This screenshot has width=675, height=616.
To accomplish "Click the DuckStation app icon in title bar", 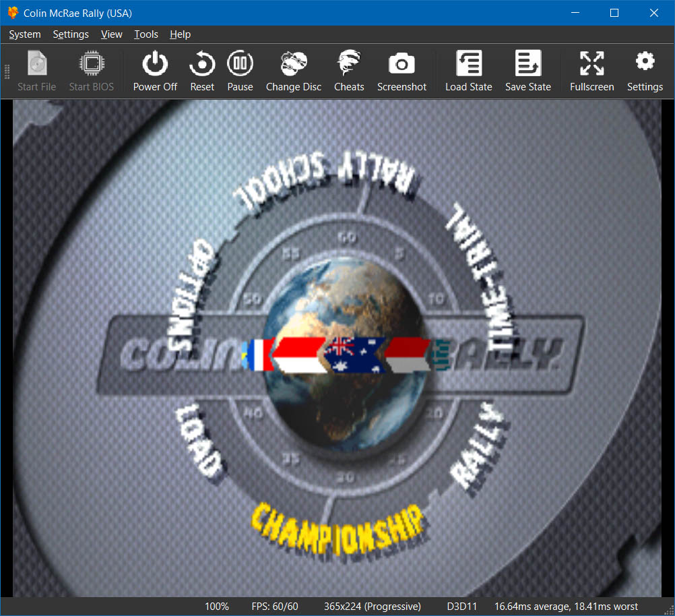I will click(x=13, y=13).
